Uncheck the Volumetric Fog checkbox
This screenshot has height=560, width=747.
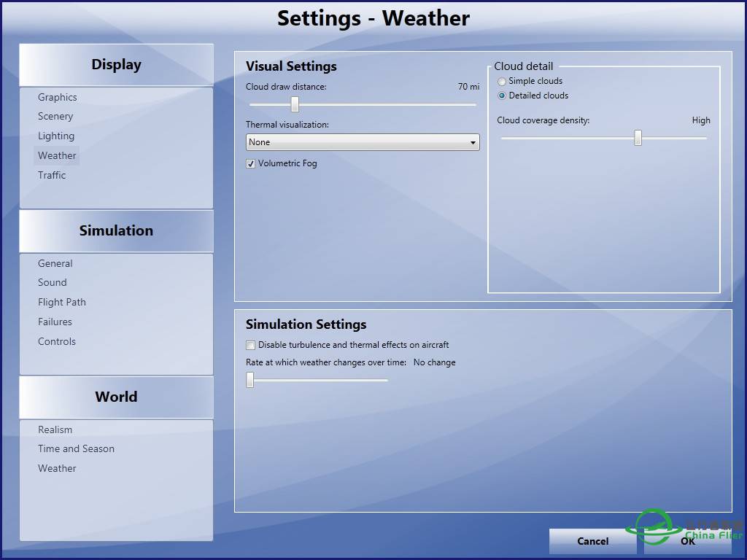251,164
